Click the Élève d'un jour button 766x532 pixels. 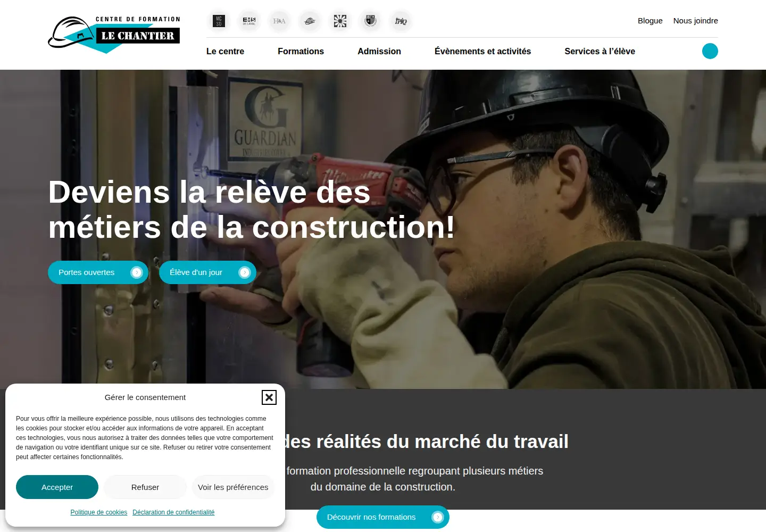click(207, 272)
